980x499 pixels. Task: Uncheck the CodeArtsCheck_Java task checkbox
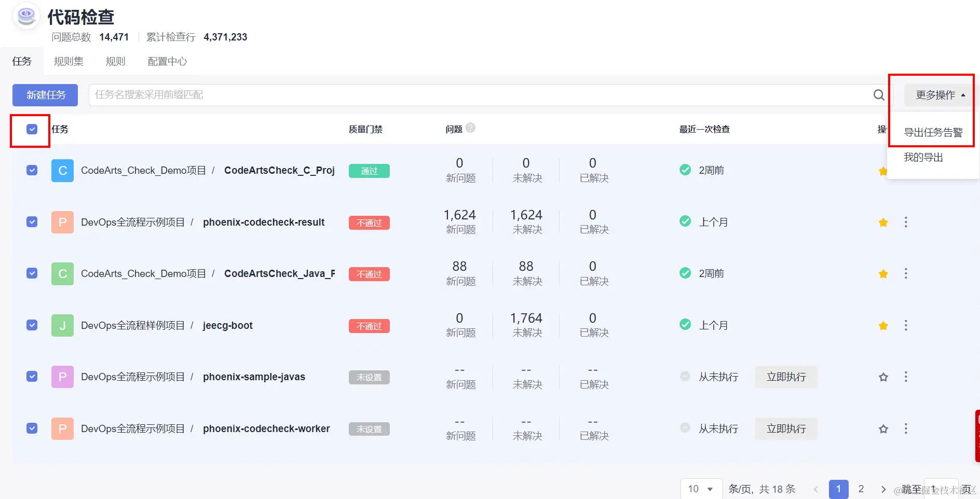coord(32,273)
